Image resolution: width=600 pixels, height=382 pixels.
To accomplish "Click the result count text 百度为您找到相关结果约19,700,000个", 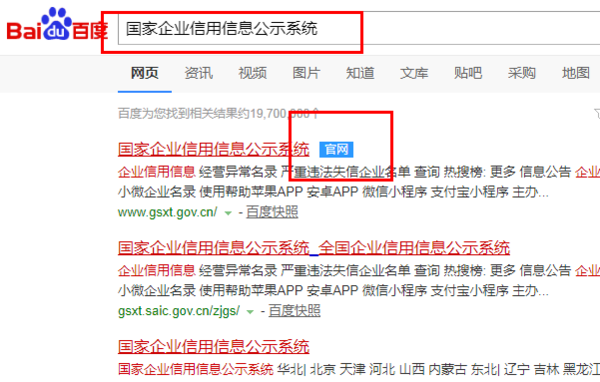I will [218, 113].
